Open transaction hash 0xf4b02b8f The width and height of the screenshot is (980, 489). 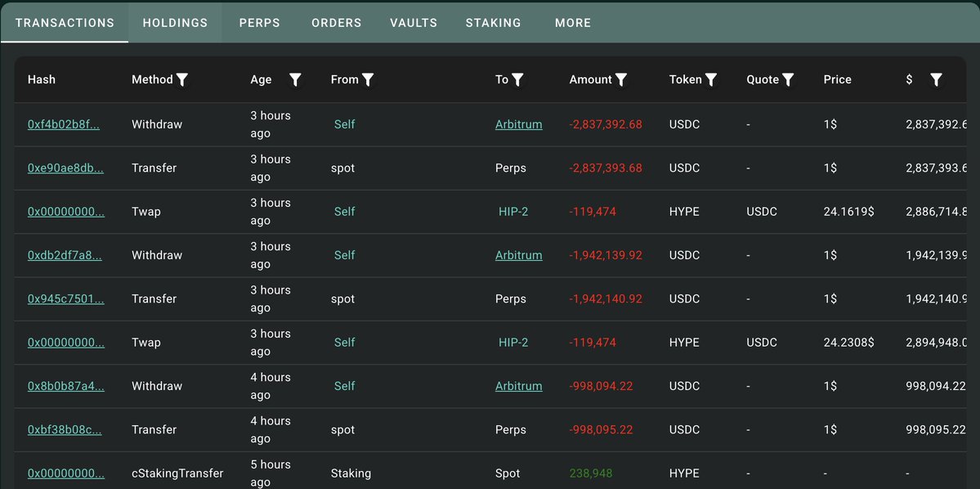click(x=64, y=124)
